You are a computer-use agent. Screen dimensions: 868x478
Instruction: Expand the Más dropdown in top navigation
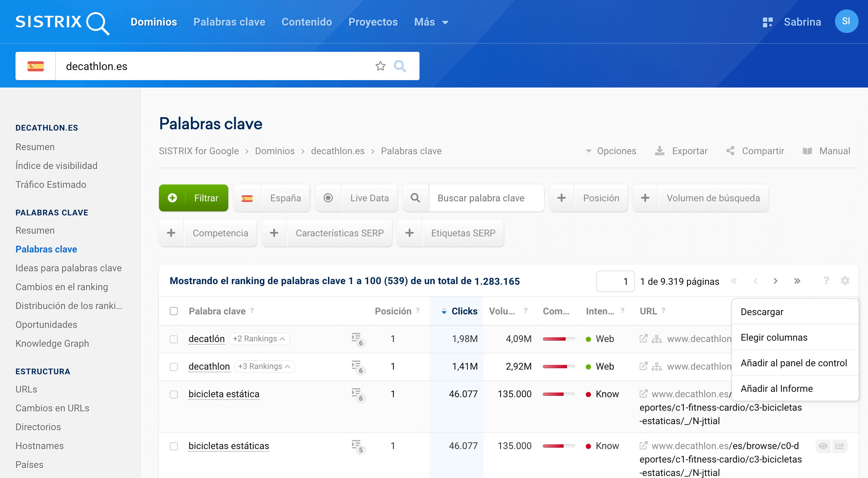431,22
